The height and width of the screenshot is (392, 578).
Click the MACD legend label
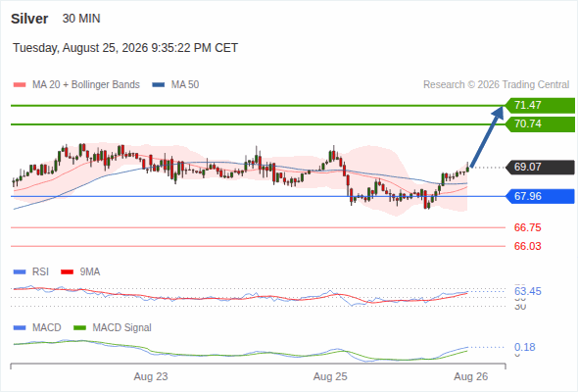click(x=46, y=328)
